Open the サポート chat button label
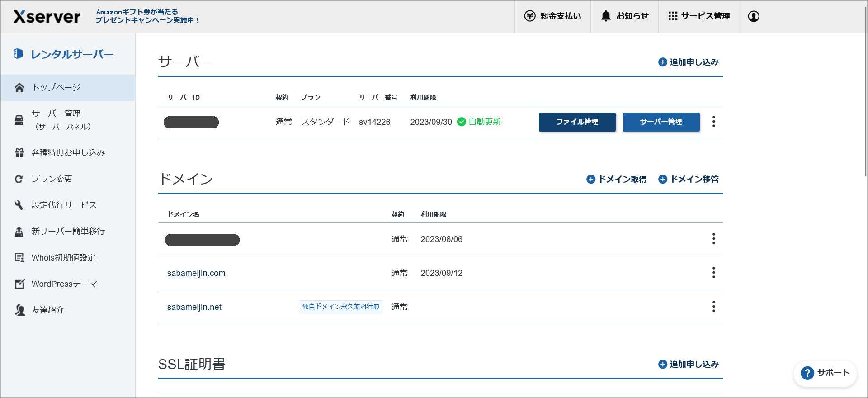The image size is (868, 398). pyautogui.click(x=834, y=373)
